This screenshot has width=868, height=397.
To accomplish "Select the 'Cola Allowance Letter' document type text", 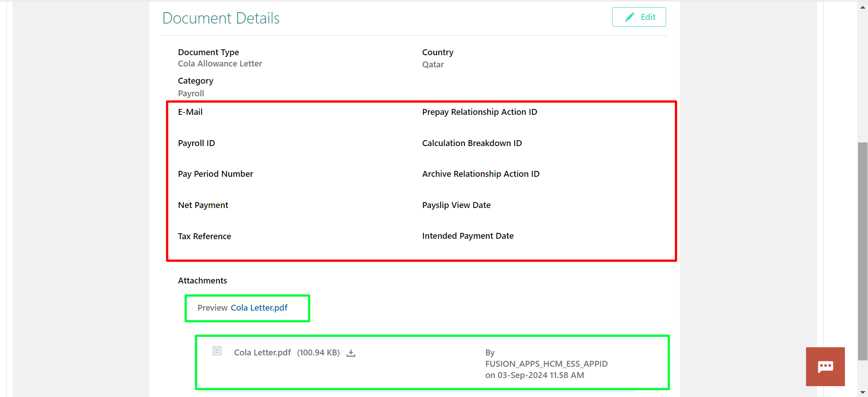I will [x=220, y=64].
